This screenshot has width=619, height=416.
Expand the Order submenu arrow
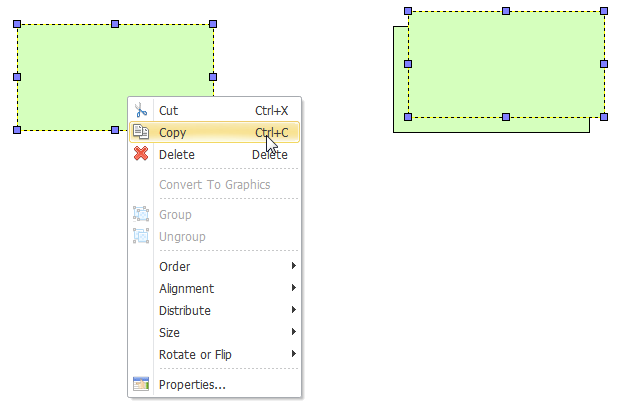click(293, 266)
